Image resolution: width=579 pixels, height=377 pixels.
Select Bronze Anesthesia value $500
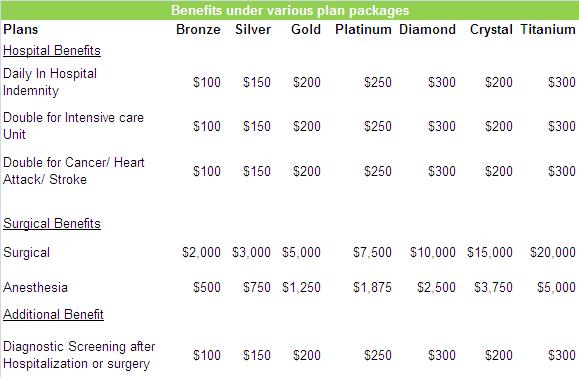pos(207,287)
